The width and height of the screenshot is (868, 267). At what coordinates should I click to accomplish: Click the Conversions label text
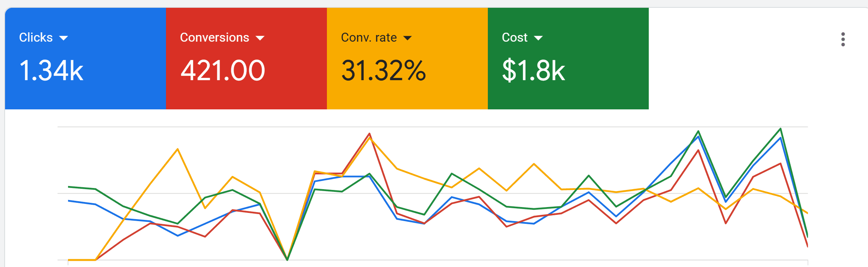pos(215,37)
